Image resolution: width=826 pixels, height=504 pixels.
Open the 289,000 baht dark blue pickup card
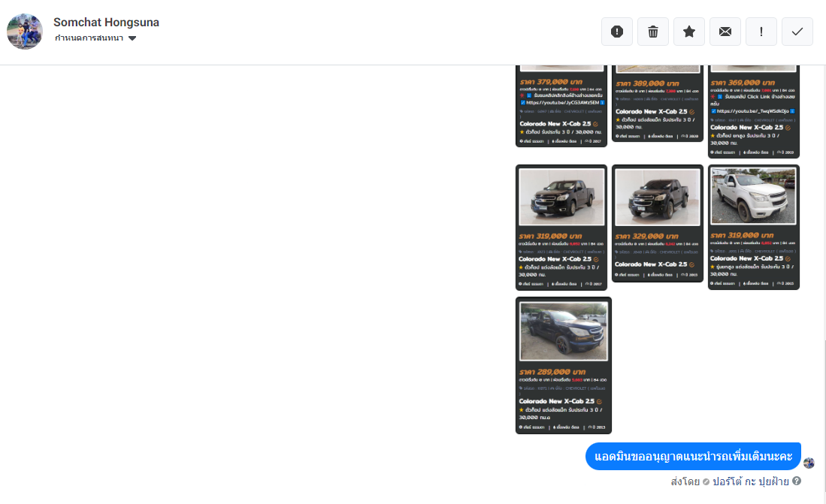coord(563,366)
